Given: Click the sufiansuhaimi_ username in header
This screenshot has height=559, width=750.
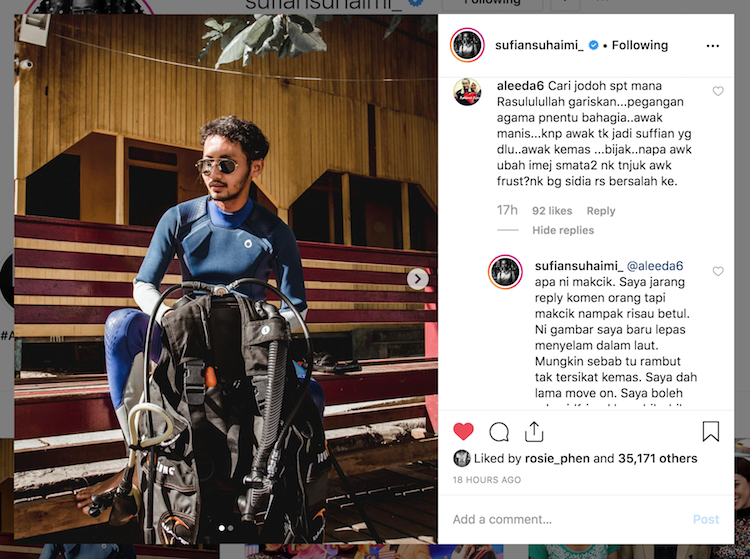Looking at the screenshot, I should pyautogui.click(x=539, y=45).
